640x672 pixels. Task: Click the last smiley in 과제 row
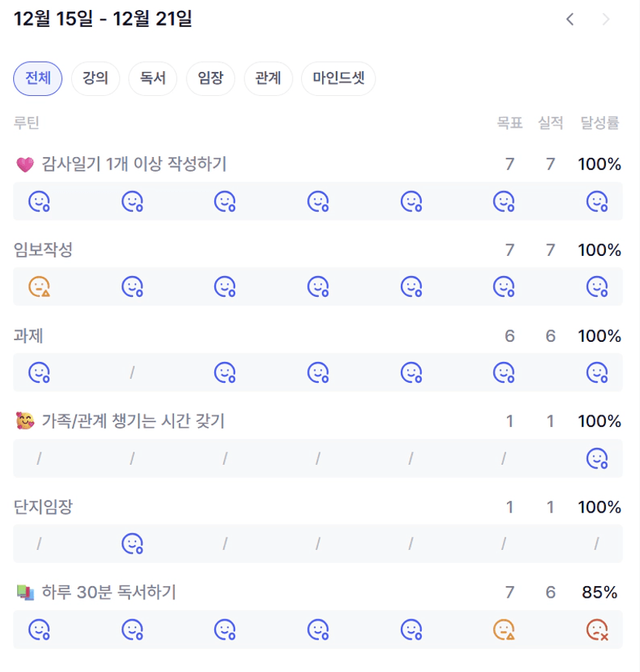click(597, 373)
